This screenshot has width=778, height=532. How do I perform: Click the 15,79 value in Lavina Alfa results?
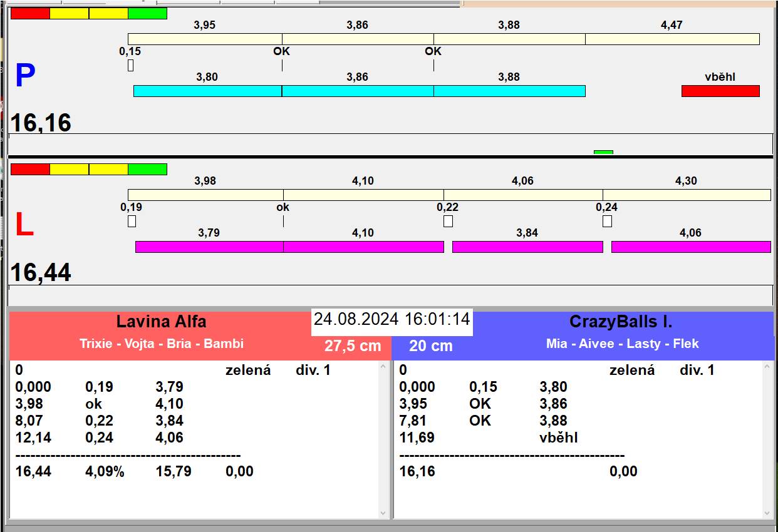(174, 471)
